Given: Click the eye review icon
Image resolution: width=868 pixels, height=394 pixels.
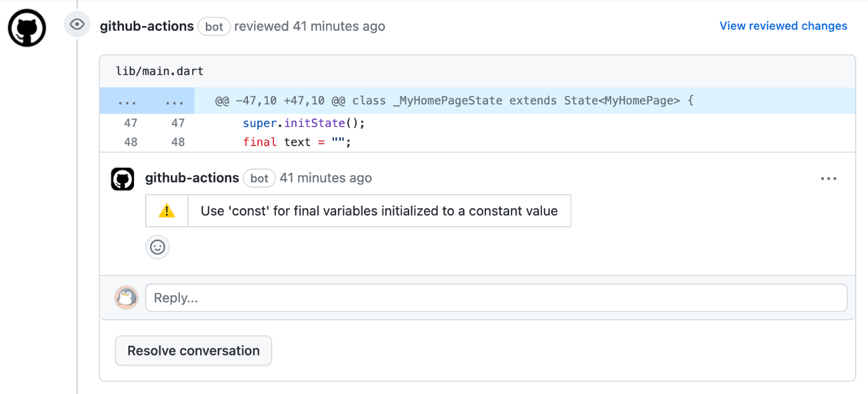Looking at the screenshot, I should 77,25.
